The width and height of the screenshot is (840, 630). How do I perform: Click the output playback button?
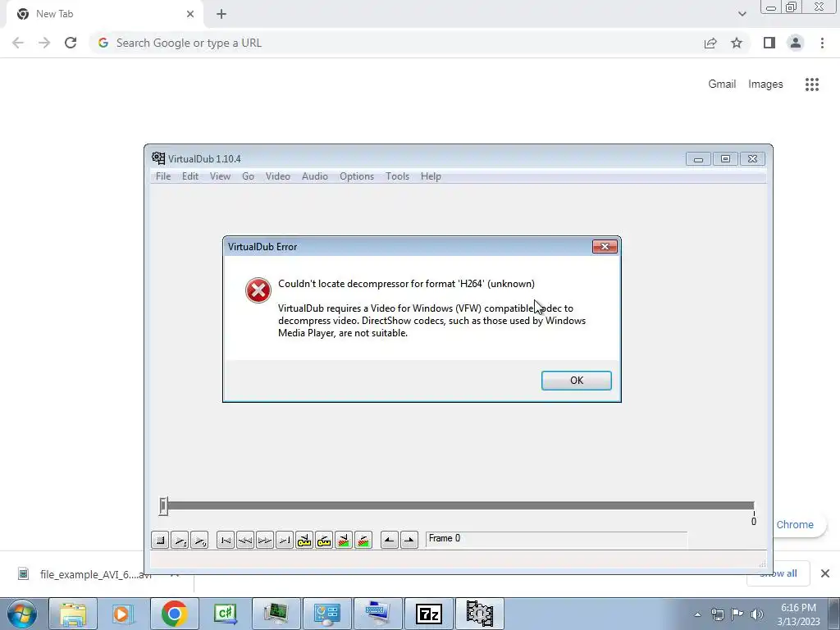[199, 540]
